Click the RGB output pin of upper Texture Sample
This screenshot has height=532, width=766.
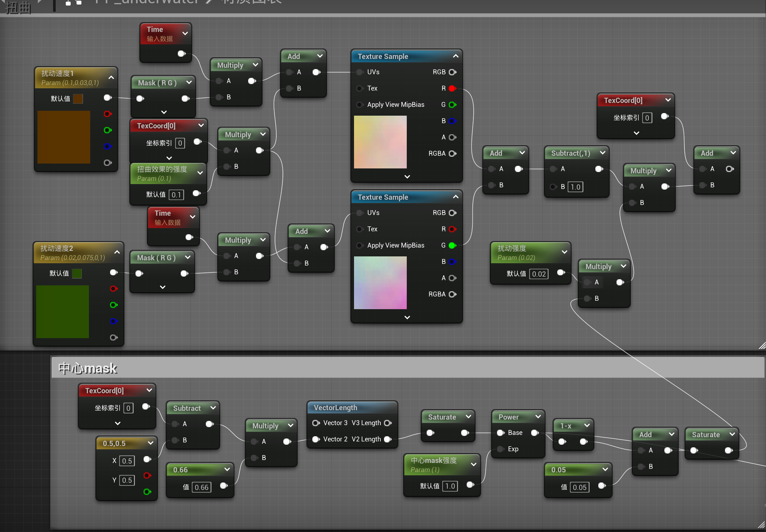point(452,72)
